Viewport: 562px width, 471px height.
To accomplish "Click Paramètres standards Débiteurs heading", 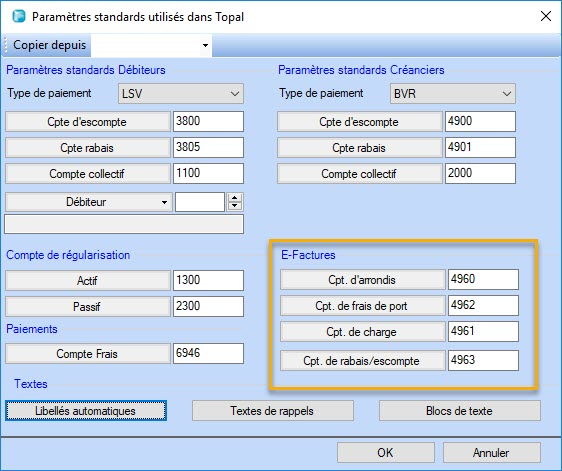I will click(86, 70).
